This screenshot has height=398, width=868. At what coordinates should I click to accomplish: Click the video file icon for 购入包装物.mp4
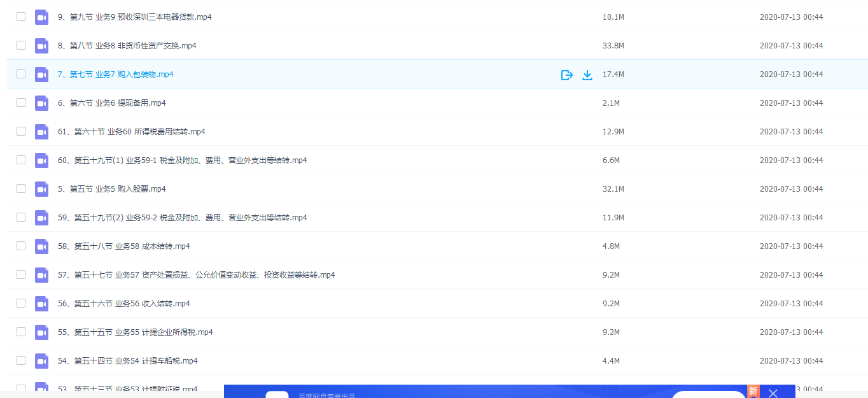click(42, 75)
